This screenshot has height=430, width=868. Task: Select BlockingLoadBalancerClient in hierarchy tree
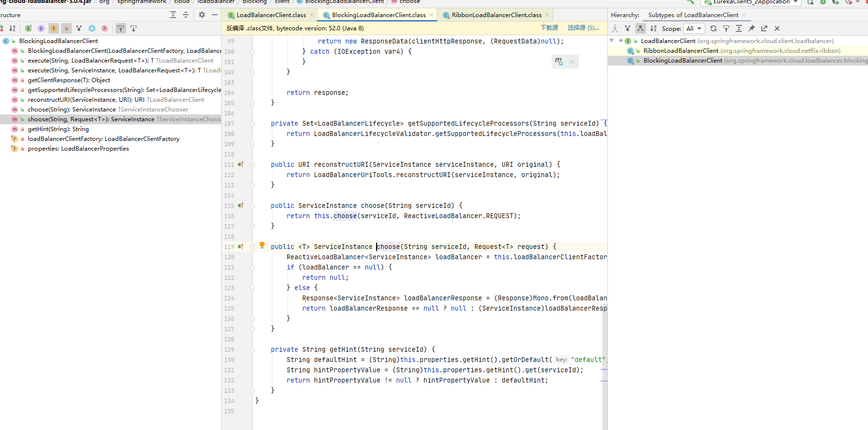[737, 61]
